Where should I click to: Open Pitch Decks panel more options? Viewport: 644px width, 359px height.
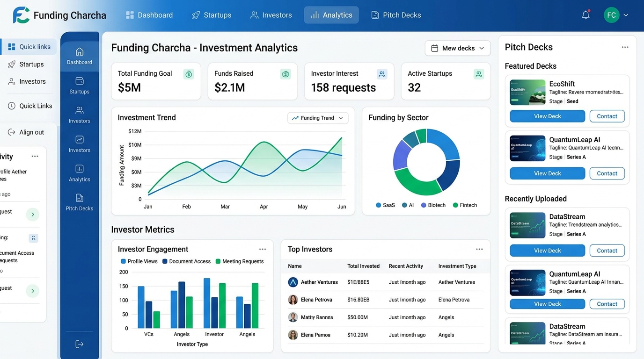coord(625,47)
